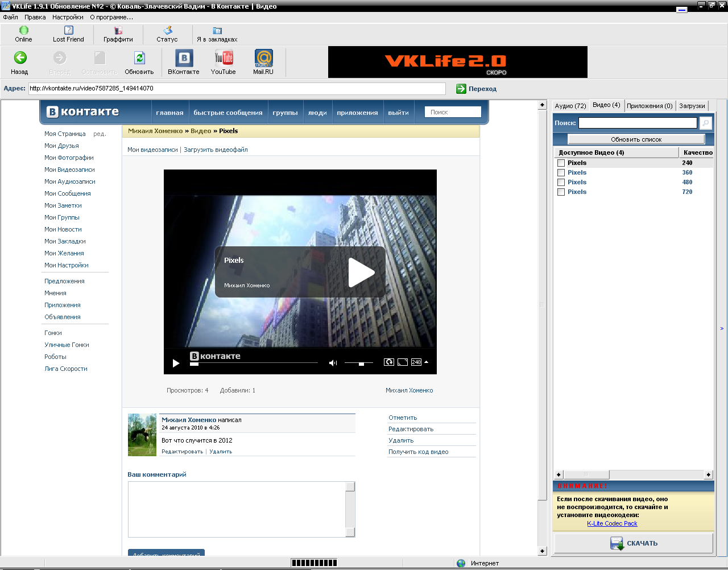Click the search magnifier icon in video panel

(x=705, y=123)
